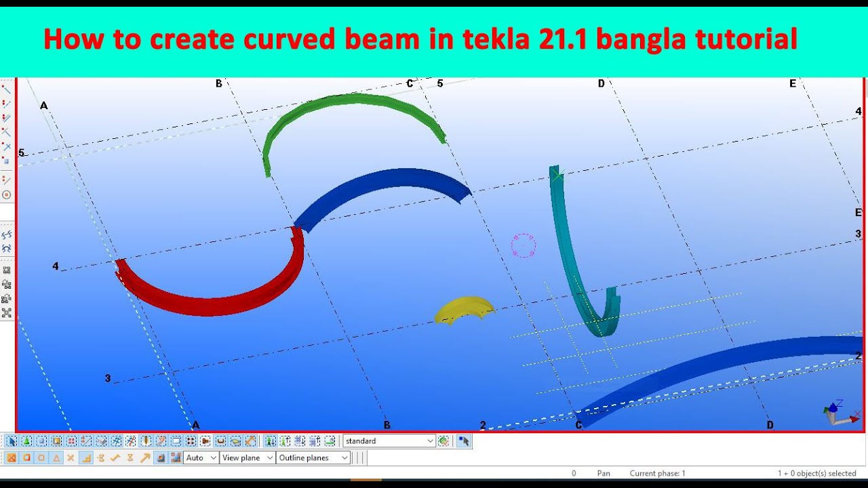The height and width of the screenshot is (488, 868).
Task: Toggle the Select surface treatments switch
Action: (56, 441)
